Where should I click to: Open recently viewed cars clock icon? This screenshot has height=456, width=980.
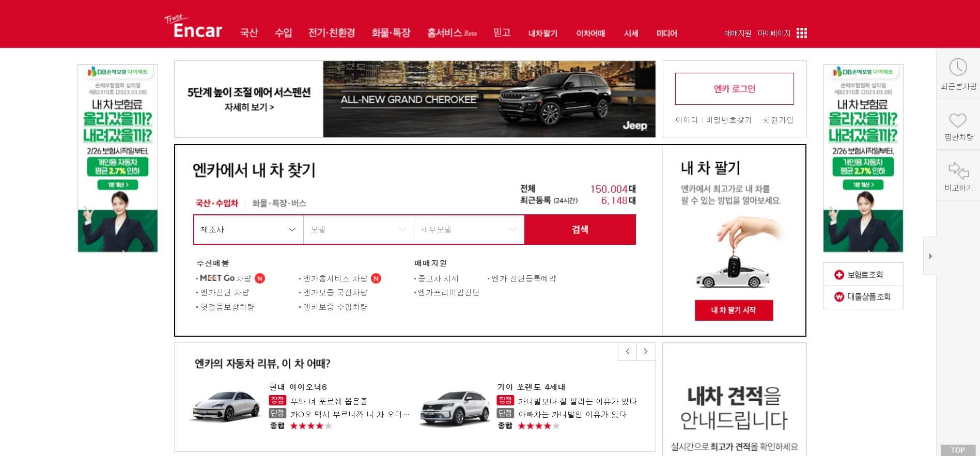tap(958, 67)
